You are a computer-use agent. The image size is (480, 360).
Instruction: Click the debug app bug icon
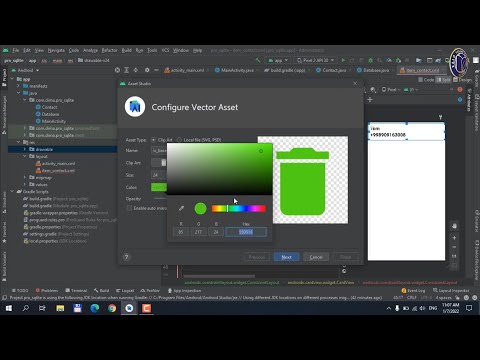coord(370,60)
